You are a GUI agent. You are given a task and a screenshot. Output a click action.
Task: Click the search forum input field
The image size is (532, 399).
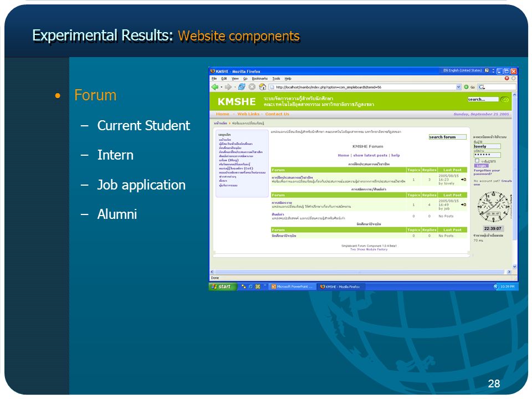pyautogui.click(x=448, y=137)
